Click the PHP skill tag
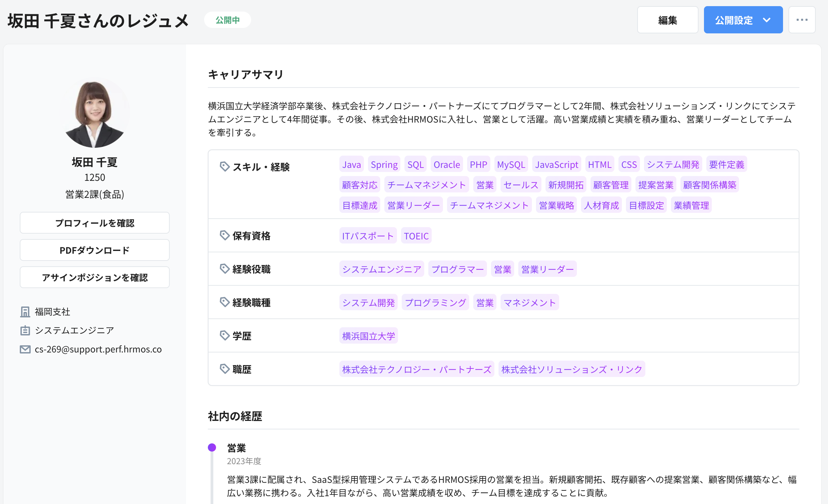Viewport: 828px width, 504px height. click(x=478, y=164)
